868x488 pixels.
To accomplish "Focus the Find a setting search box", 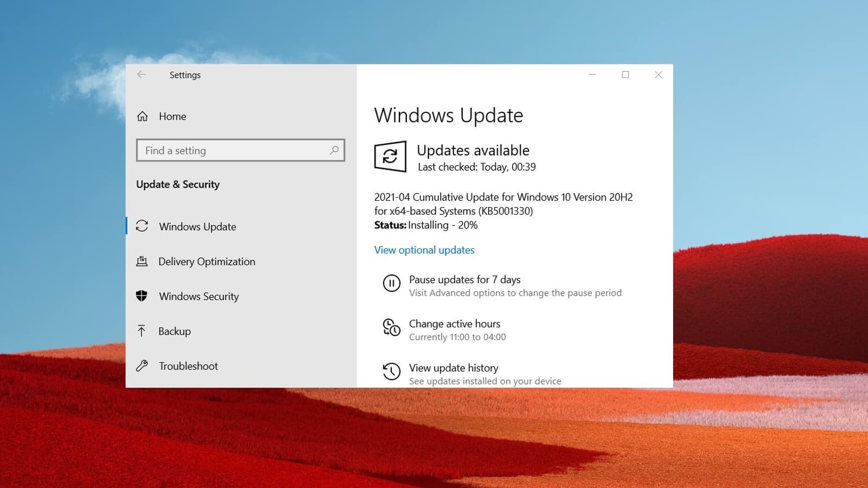I will pos(240,150).
